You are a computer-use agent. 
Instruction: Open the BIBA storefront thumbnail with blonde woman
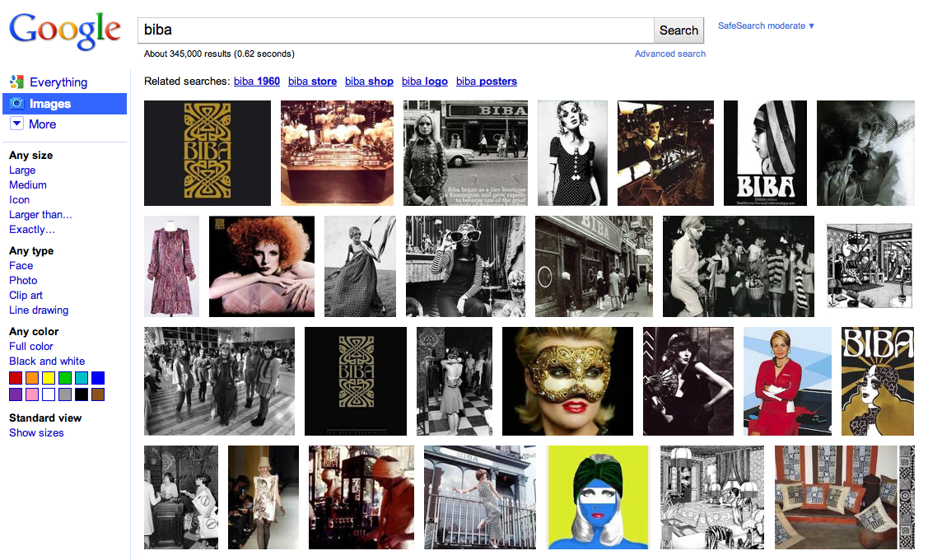pos(465,153)
